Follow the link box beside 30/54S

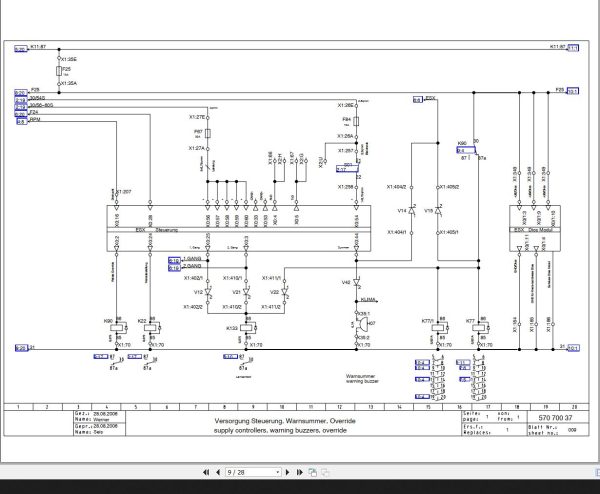pos(21,100)
